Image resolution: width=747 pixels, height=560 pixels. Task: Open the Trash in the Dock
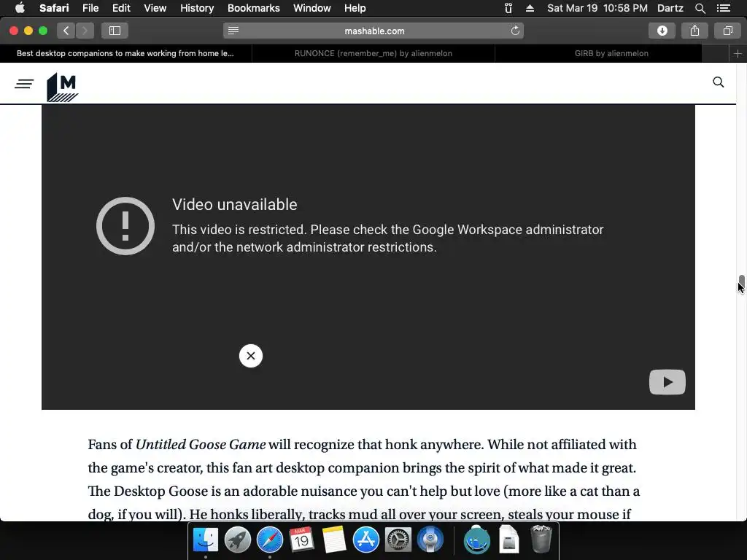click(x=541, y=540)
